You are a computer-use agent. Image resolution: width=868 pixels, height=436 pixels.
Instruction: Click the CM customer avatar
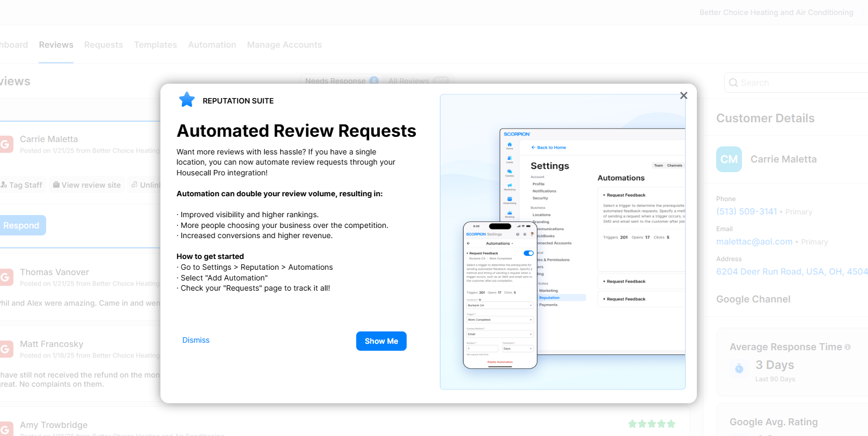(x=729, y=159)
